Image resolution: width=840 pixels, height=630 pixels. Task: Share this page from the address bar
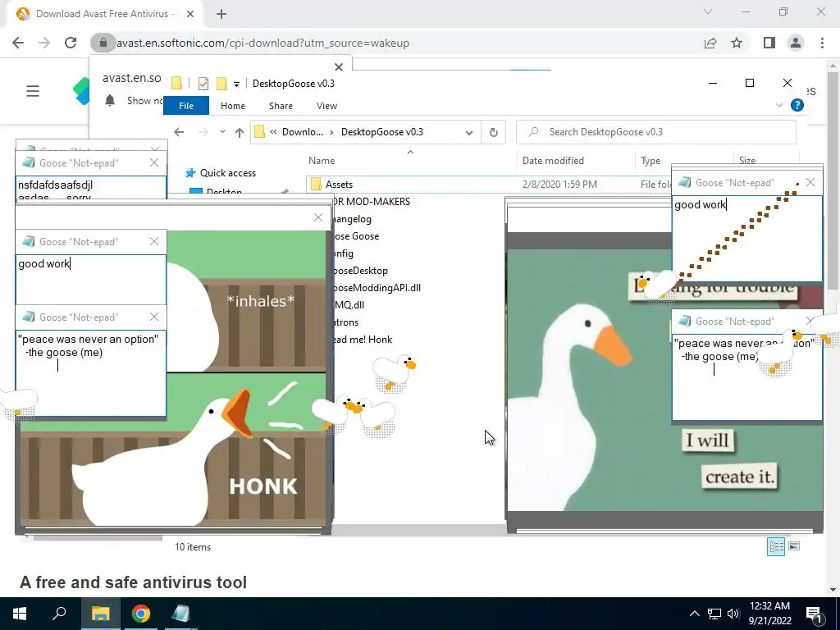710,43
